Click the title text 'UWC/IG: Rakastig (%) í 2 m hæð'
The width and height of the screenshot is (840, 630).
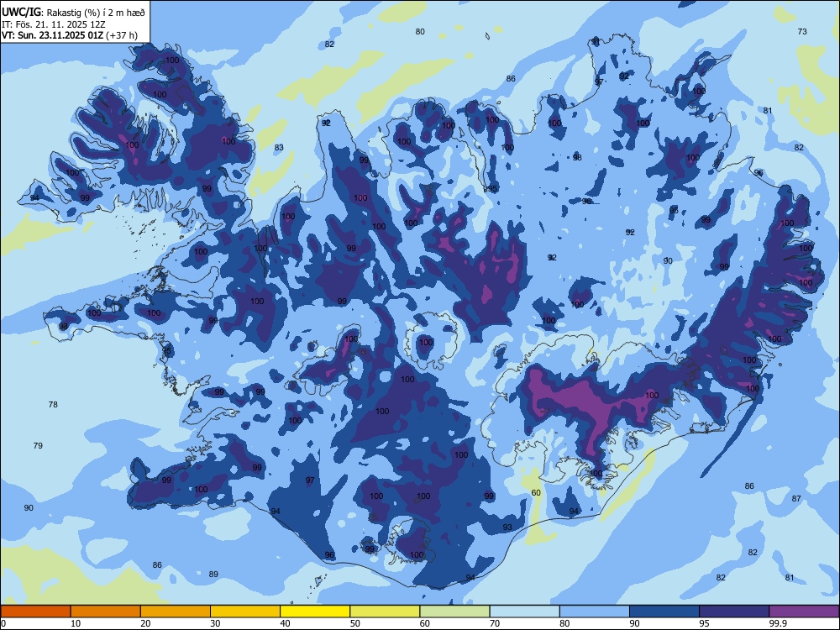pyautogui.click(x=73, y=13)
